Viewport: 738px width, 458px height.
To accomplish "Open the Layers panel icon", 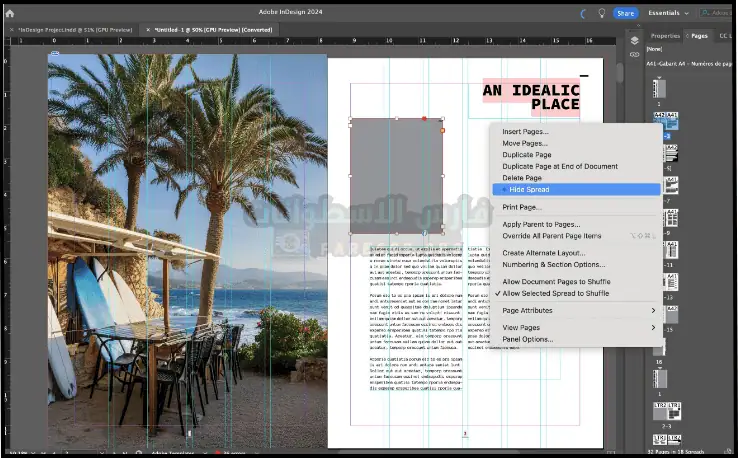I will [x=634, y=39].
